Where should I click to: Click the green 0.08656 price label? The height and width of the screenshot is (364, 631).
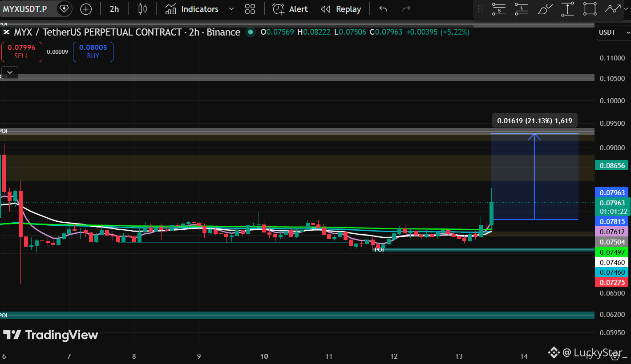pos(612,165)
